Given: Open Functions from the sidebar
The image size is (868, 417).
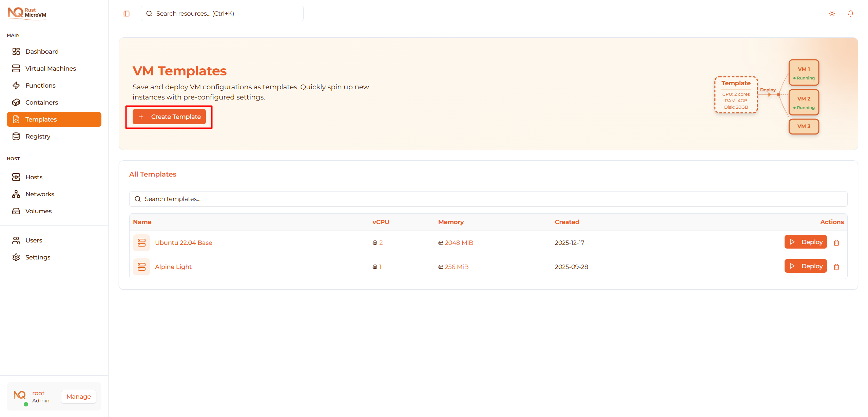Looking at the screenshot, I should tap(40, 86).
